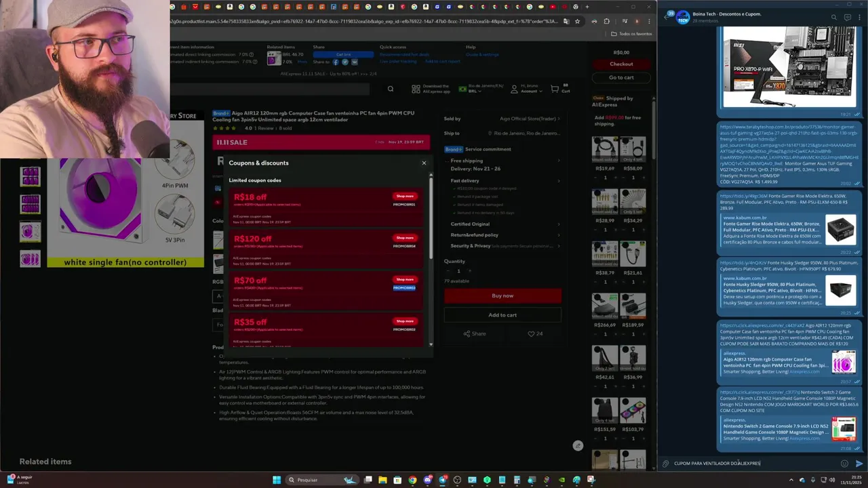Click Shop more on the R$120 off coupon
Viewport: 868px width, 488px height.
pyautogui.click(x=405, y=238)
